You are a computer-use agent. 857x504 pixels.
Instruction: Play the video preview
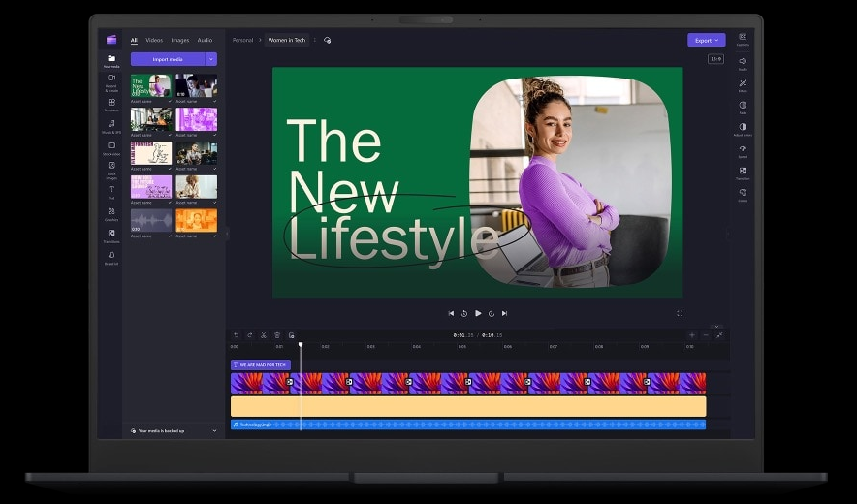(x=478, y=313)
